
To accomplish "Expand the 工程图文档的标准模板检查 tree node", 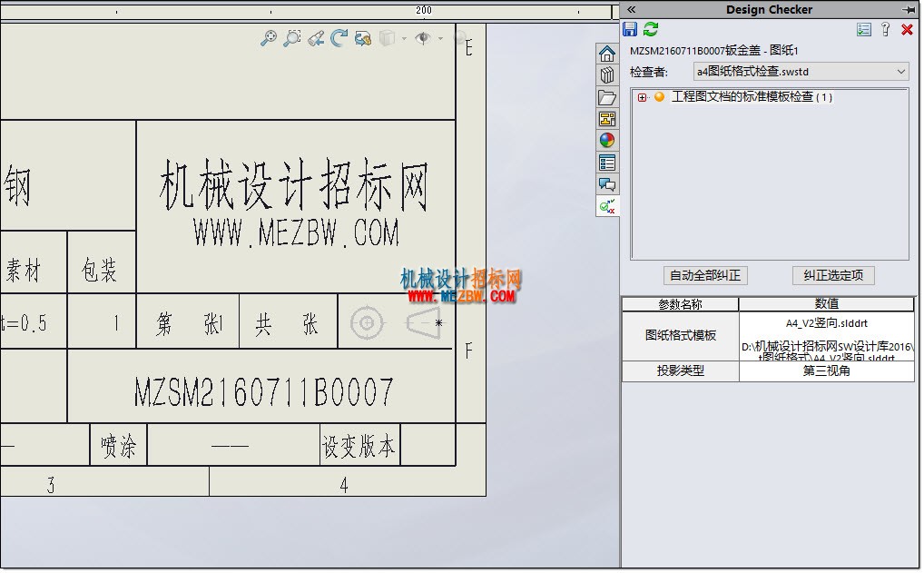I will click(x=642, y=97).
